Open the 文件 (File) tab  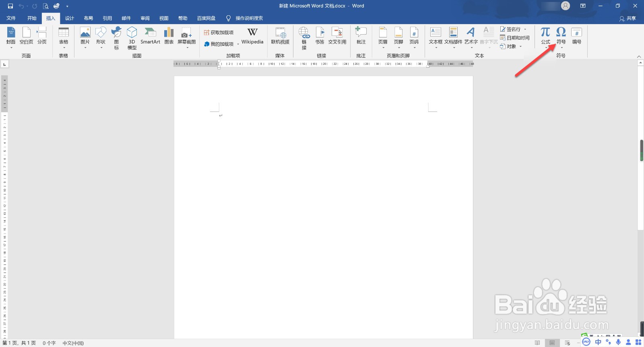pos(11,18)
